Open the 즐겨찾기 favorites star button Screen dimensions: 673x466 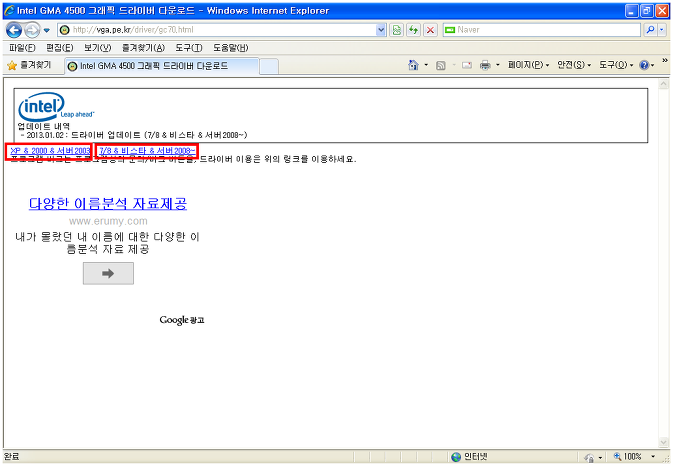(x=29, y=65)
